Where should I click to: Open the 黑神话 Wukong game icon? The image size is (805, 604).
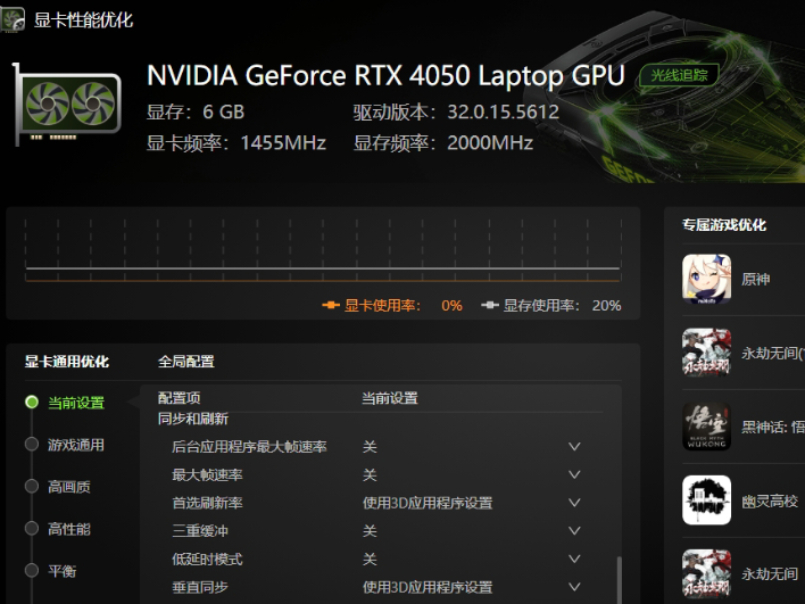(x=706, y=426)
